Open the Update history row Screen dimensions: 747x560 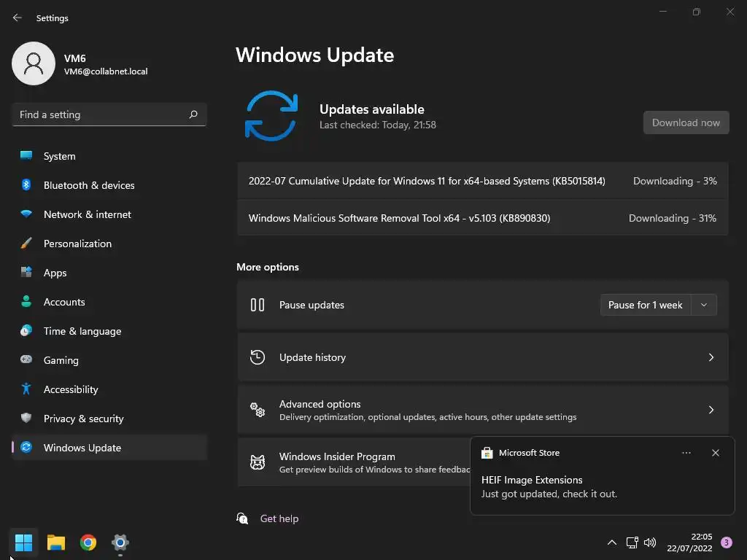483,357
